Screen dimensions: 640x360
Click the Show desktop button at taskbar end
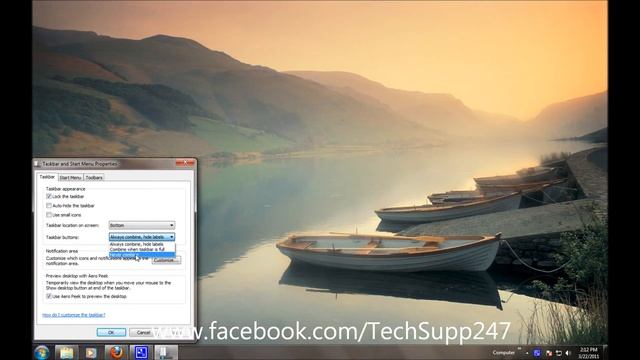tap(605, 353)
